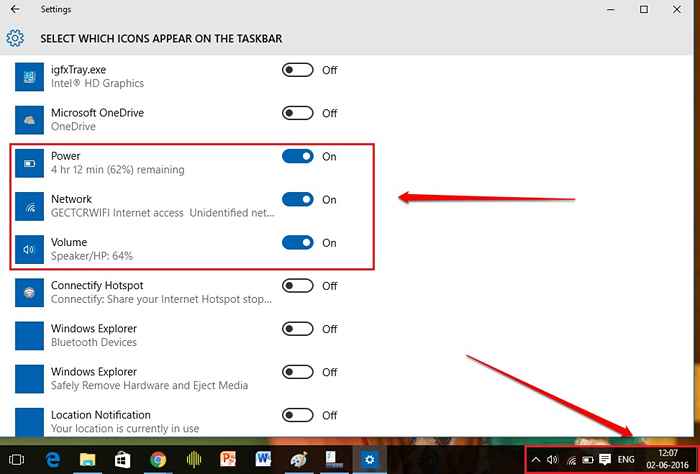This screenshot has width=700, height=474.
Task: Click the Network Wi-Fi icon tile
Action: pos(29,206)
